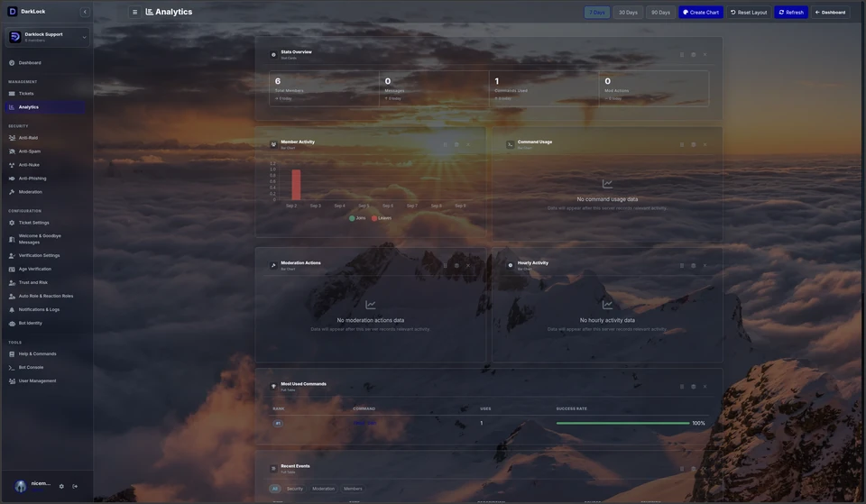
Task: Select the 7 Days range
Action: click(597, 12)
